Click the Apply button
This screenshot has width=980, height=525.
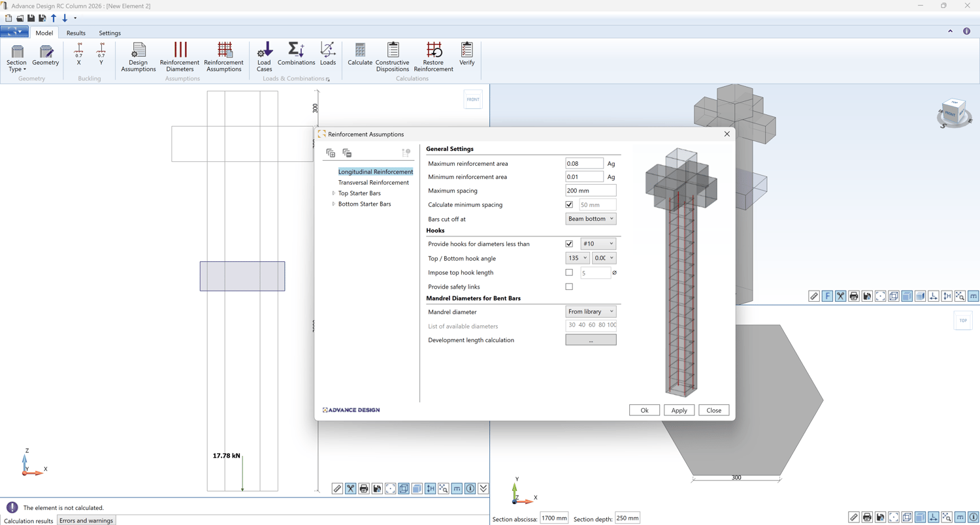[679, 410]
